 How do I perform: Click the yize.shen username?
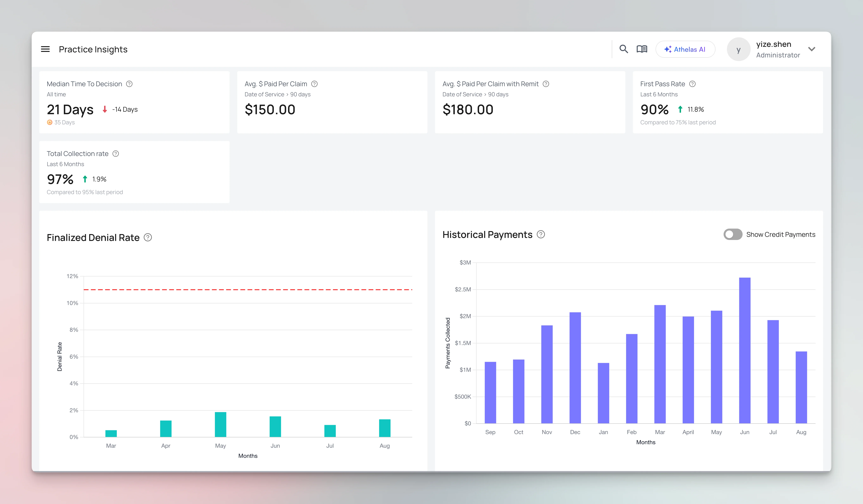[x=774, y=44]
